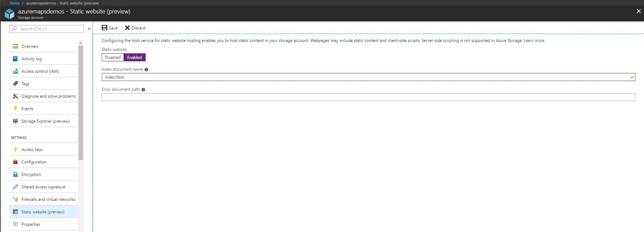This screenshot has width=644, height=232.
Task: Open Shared access signature item
Action: point(44,187)
